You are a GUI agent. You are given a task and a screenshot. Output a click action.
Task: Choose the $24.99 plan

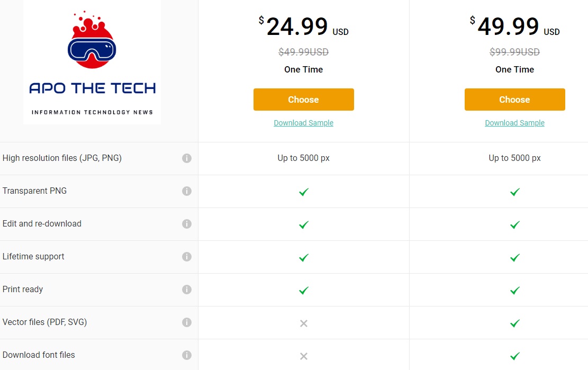click(x=304, y=100)
